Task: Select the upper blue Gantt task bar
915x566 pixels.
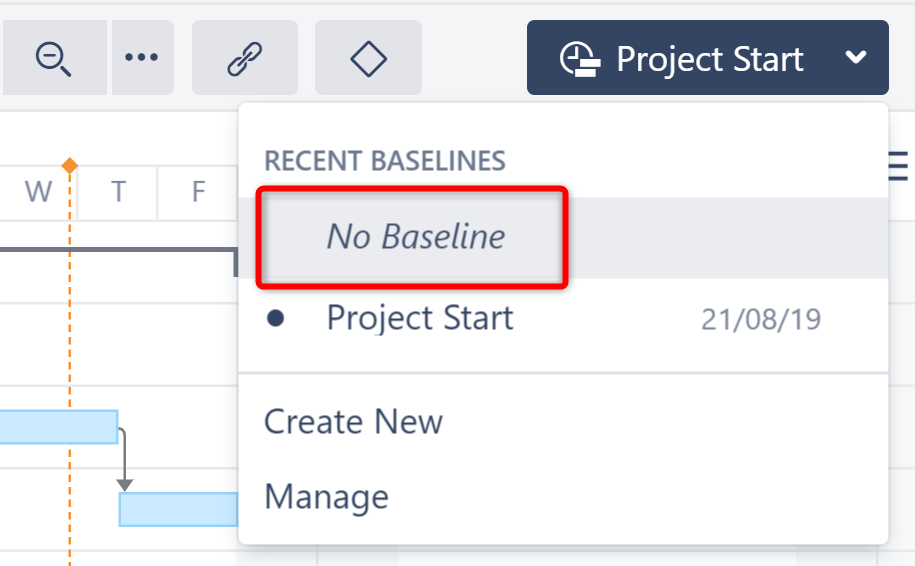Action: point(58,427)
